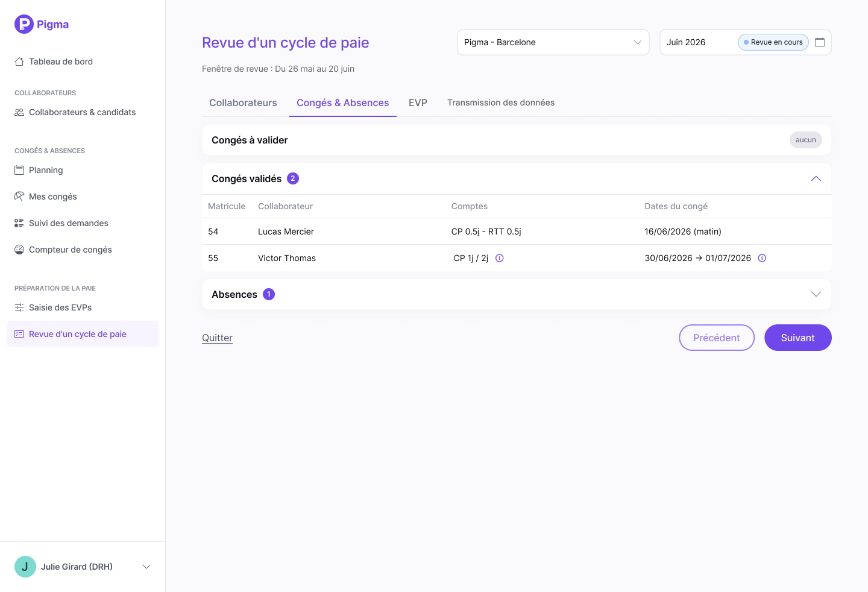Go to Suivi des demandes

pos(83,223)
